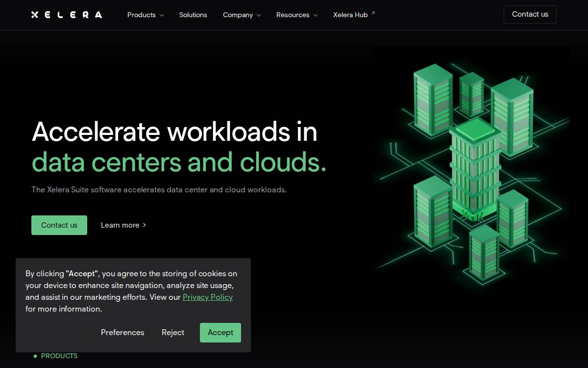This screenshot has height=368, width=588.
Task: Click the Xelera Hub external-link arrow icon
Action: 373,13
